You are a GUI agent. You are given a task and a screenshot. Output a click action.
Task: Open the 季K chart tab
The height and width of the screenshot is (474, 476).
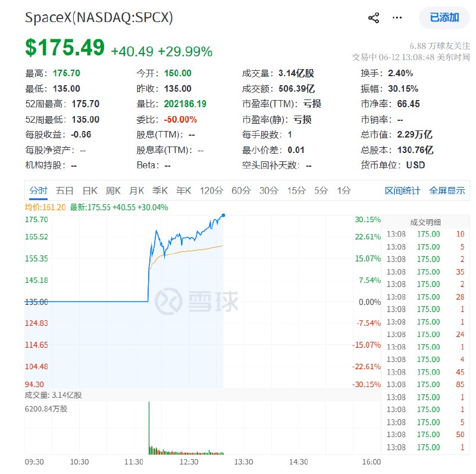[x=160, y=191]
